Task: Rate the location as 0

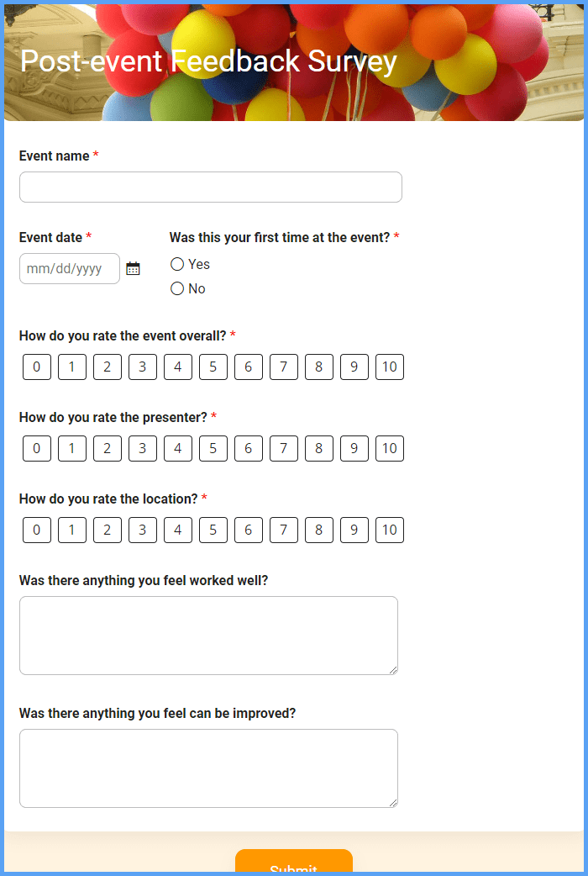Action: click(36, 530)
